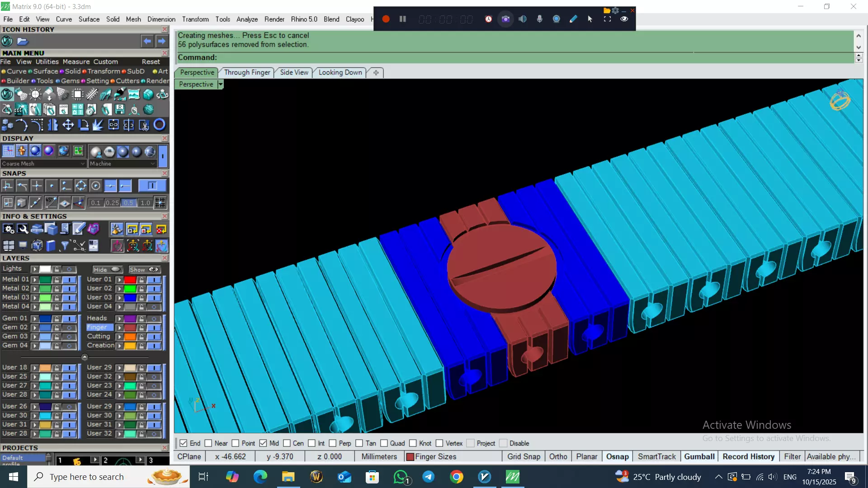The height and width of the screenshot is (488, 868).
Task: Open the Transform menu
Action: [195, 19]
